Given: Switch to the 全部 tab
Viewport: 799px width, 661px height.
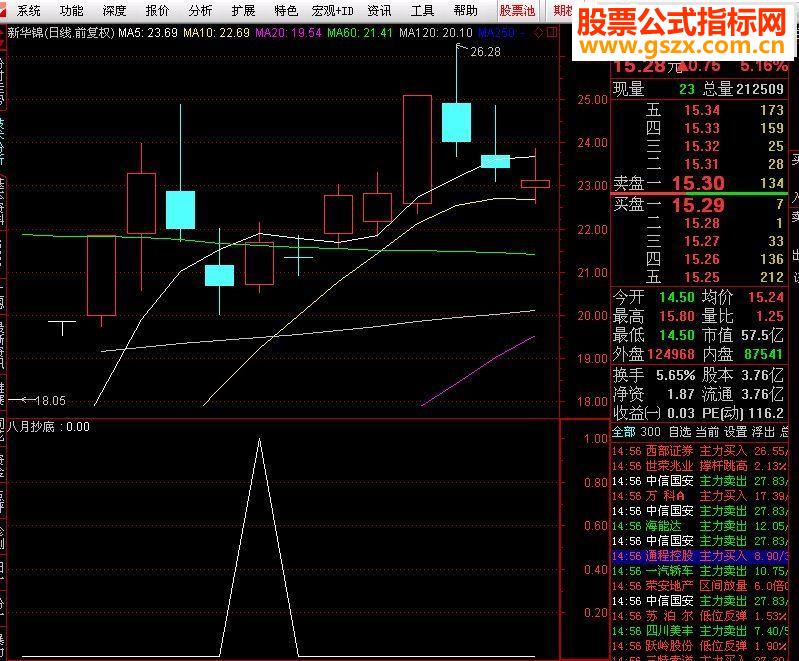Looking at the screenshot, I should click(623, 432).
